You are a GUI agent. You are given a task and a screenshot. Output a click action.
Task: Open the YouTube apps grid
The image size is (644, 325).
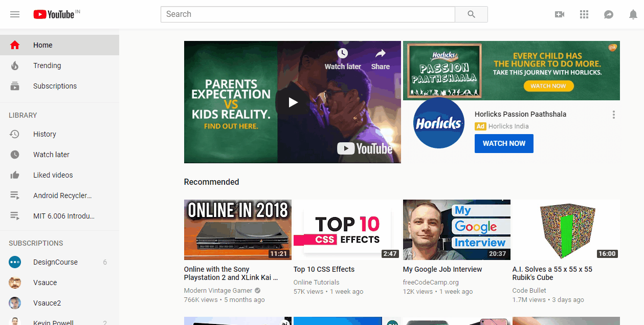click(x=584, y=14)
